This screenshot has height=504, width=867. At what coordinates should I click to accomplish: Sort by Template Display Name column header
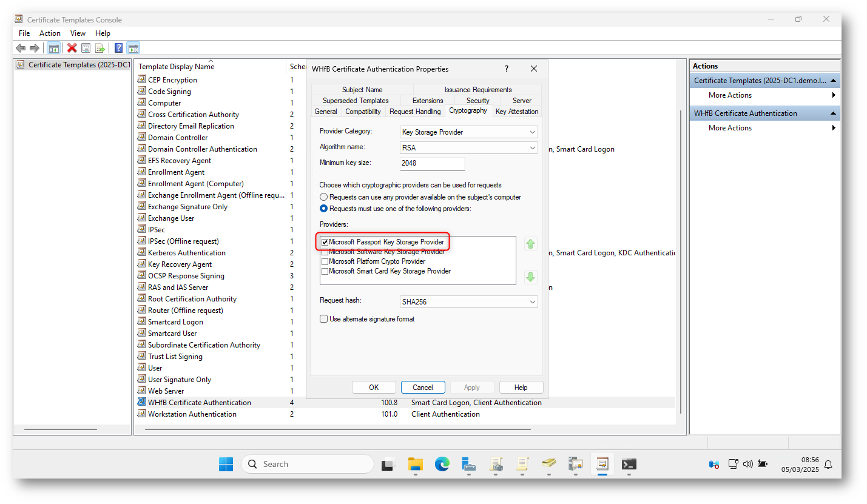pos(211,67)
